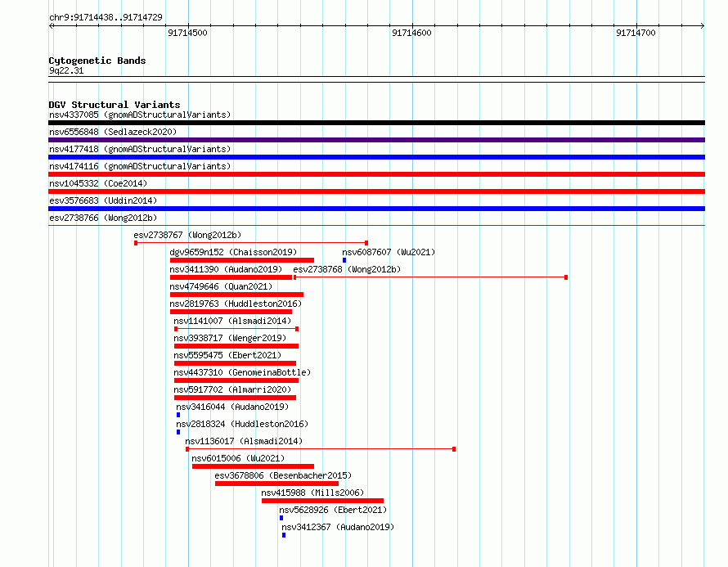Click the nsv4437310 (GenomeinaBottle) label

point(242,372)
